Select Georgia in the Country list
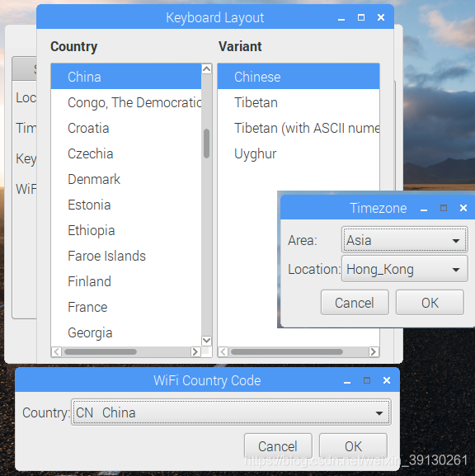The height and width of the screenshot is (476, 475). click(126, 332)
